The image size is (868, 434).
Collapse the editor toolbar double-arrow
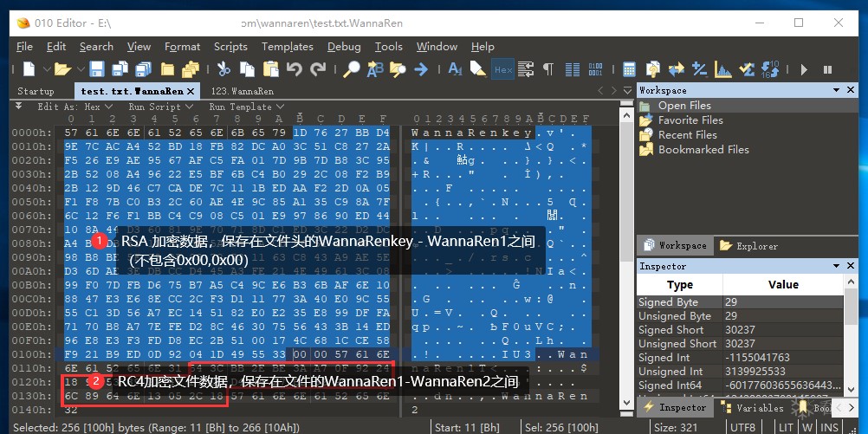click(x=18, y=106)
